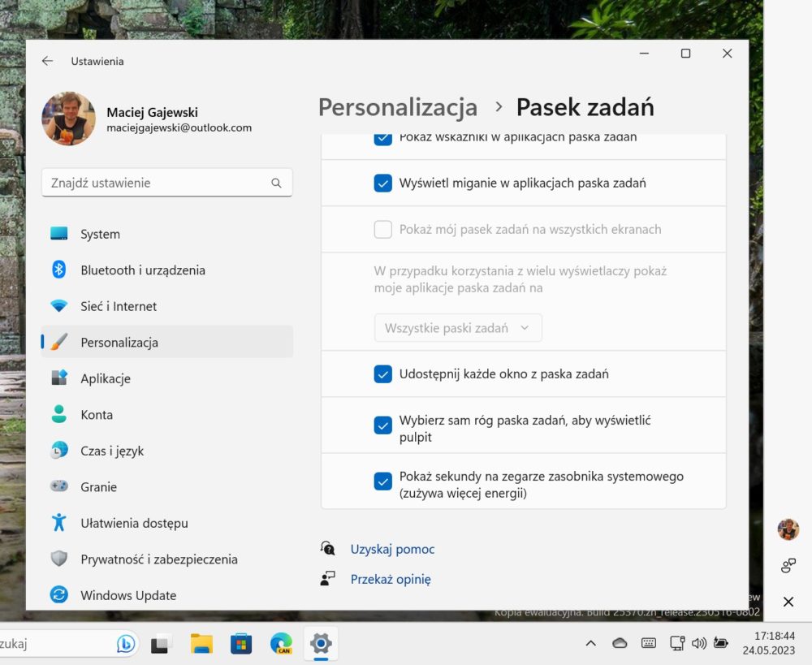This screenshot has height=665, width=812.
Task: Open System settings category
Action: click(x=166, y=234)
